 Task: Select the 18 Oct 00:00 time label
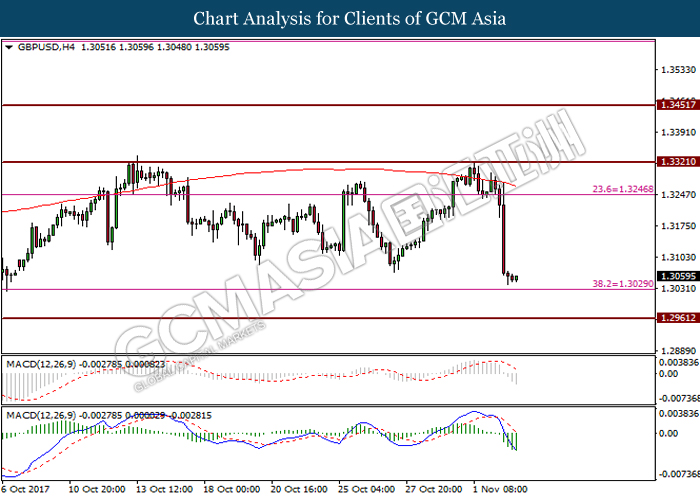point(231,489)
